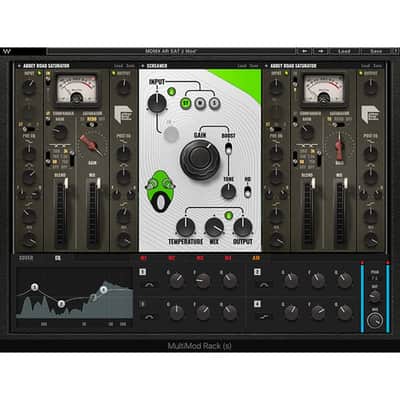Open the Load menu of Screamer module

click(x=242, y=66)
